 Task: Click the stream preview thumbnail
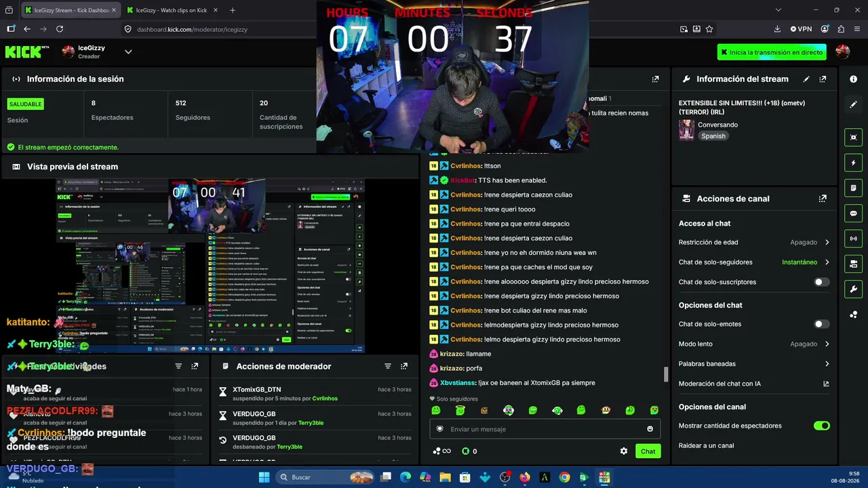[x=210, y=266]
